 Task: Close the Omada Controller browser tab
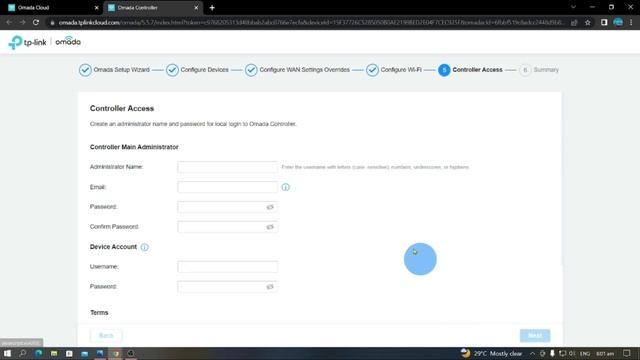point(196,8)
